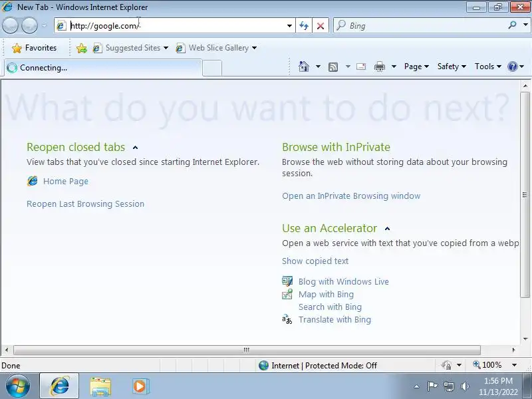Open the Favorites center
Viewport: 532px width, 399px height.
(34, 48)
